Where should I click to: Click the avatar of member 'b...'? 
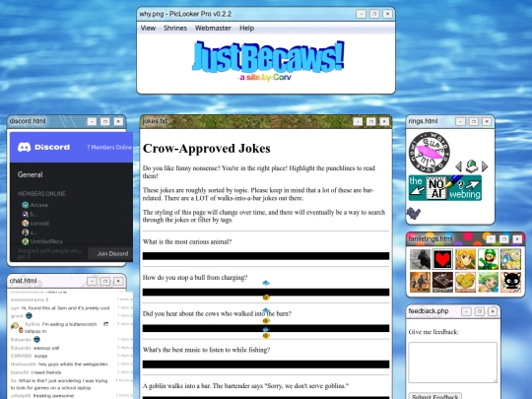(25, 214)
